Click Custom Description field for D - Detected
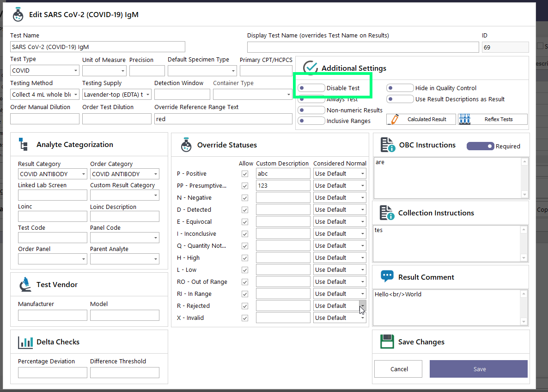Viewport: 548px width, 392px height. pyautogui.click(x=283, y=210)
